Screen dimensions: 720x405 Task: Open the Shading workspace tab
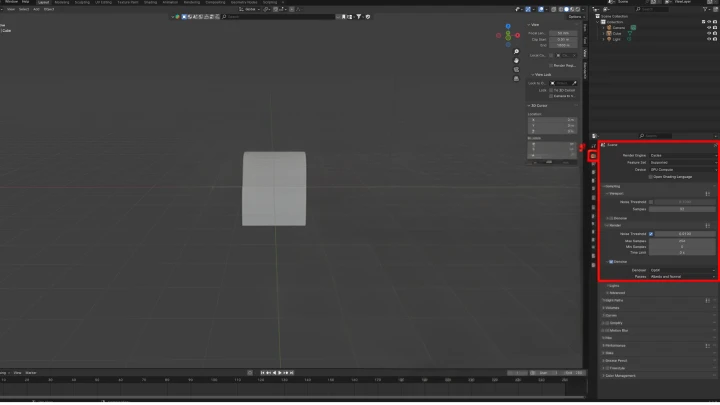pyautogui.click(x=150, y=2)
